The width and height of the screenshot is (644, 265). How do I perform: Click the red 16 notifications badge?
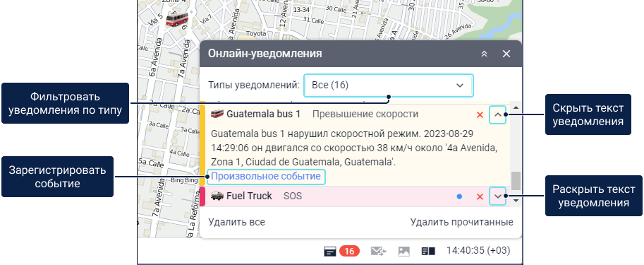click(x=350, y=251)
